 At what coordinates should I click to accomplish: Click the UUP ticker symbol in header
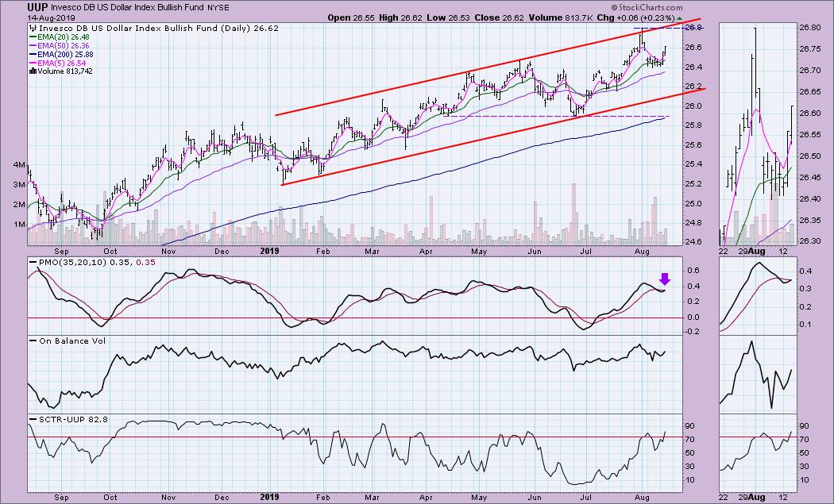click(x=38, y=7)
